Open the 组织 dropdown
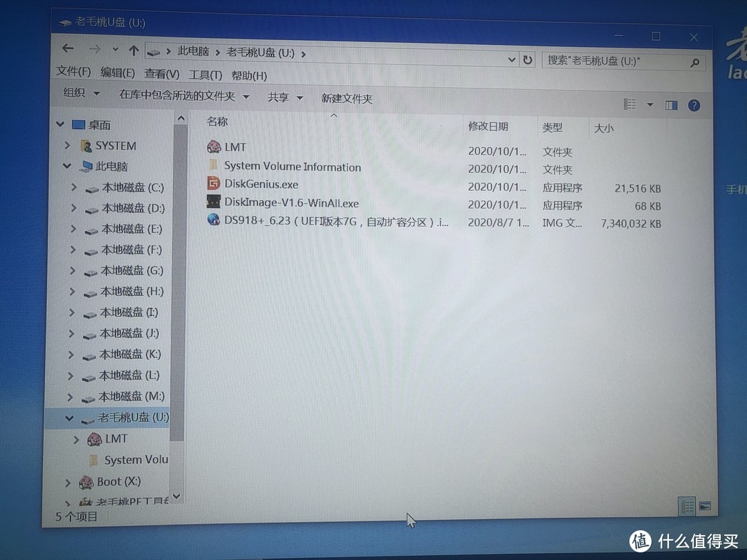 coord(82,93)
